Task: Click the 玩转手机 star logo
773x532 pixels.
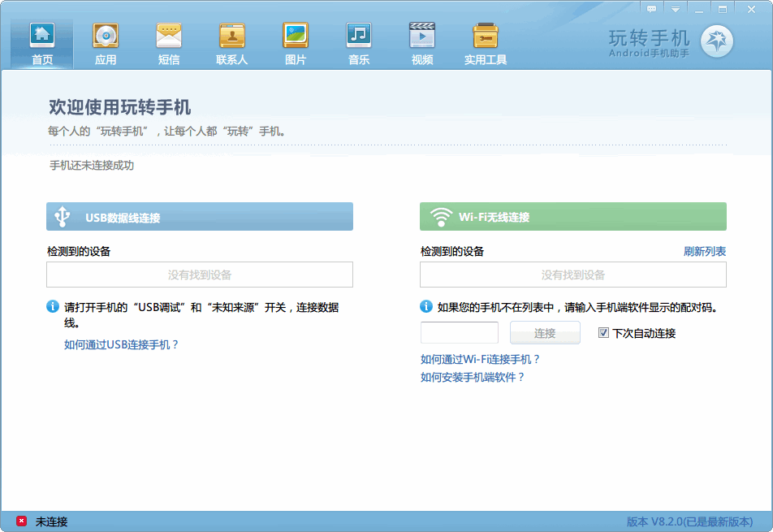Action: tap(716, 41)
